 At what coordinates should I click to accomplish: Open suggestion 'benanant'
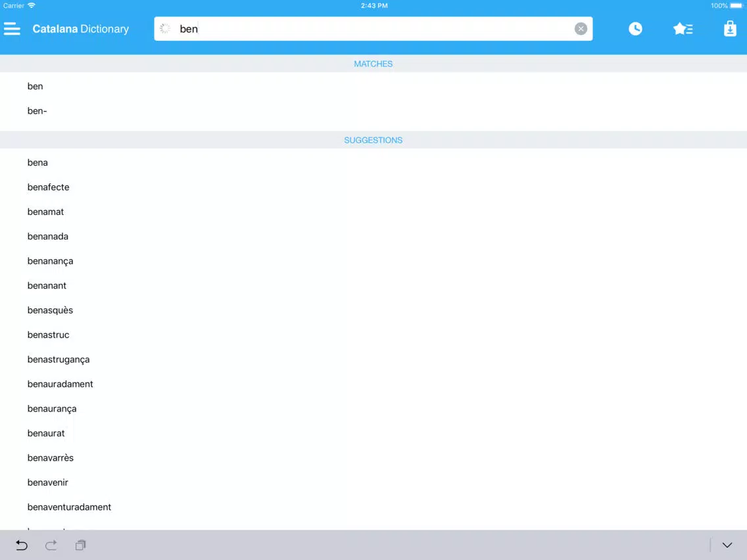tap(373, 286)
